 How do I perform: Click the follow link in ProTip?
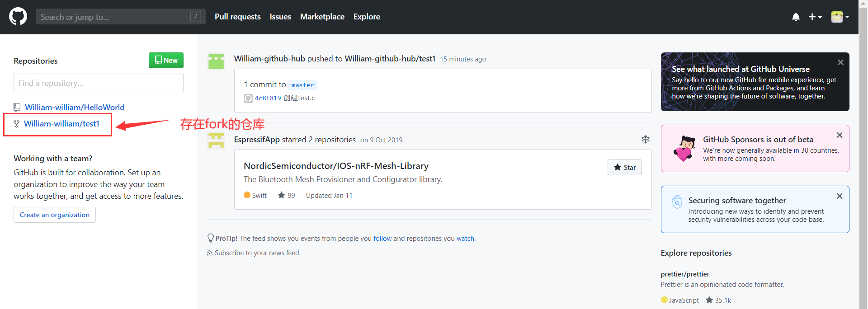click(x=382, y=239)
